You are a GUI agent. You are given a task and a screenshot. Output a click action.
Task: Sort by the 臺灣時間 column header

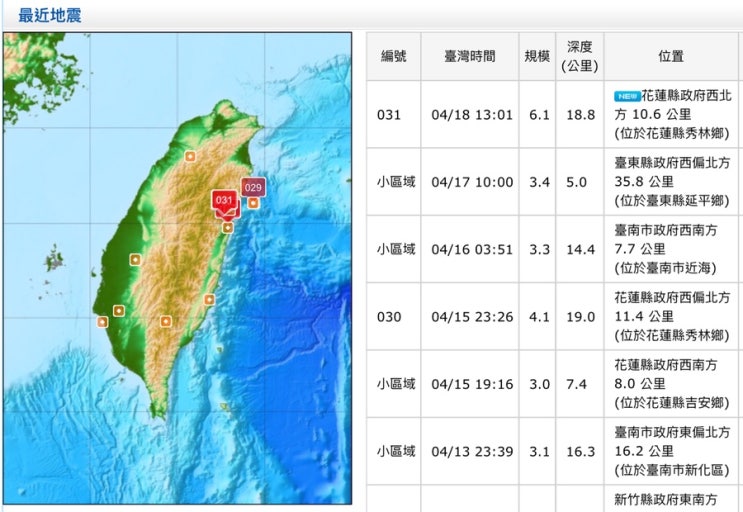[x=470, y=56]
